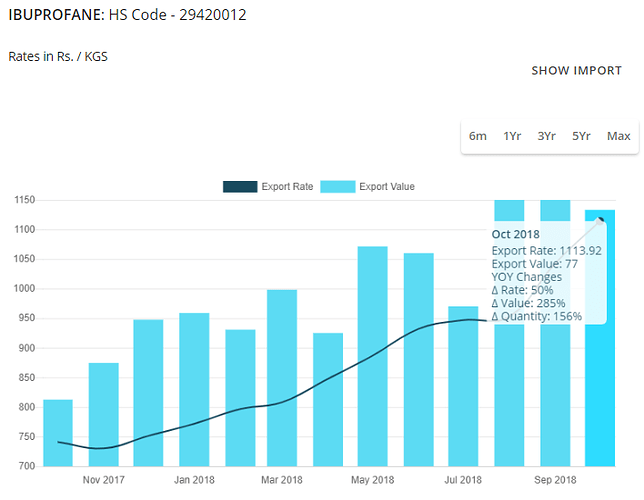The image size is (644, 500).
Task: Toggle the Export Value legend swatch
Action: (338, 187)
